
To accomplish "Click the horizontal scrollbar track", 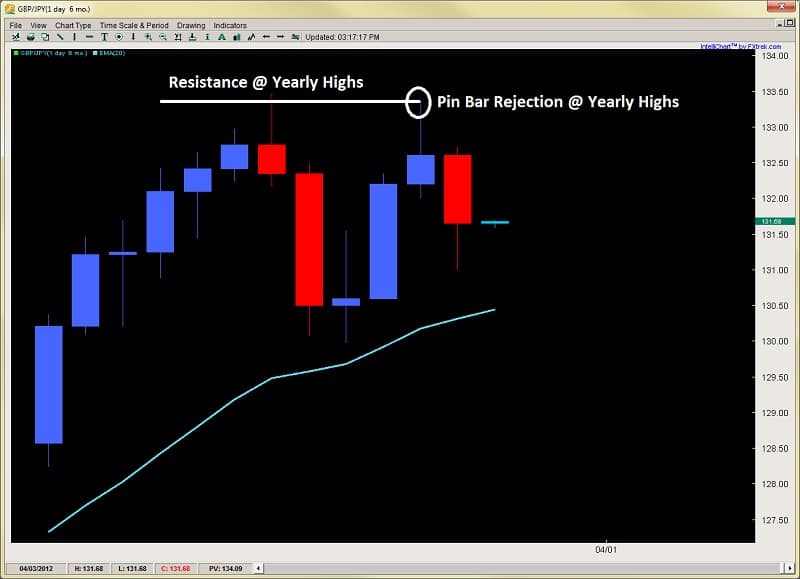I will [524, 568].
